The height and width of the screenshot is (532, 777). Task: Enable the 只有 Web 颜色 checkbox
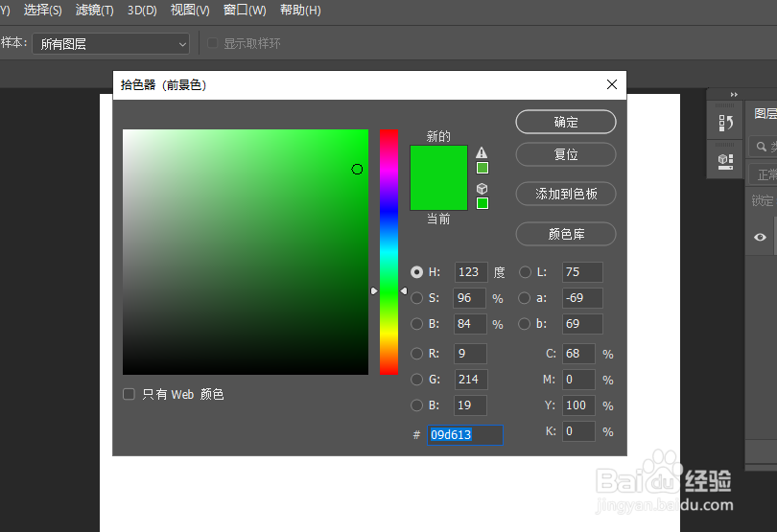129,394
